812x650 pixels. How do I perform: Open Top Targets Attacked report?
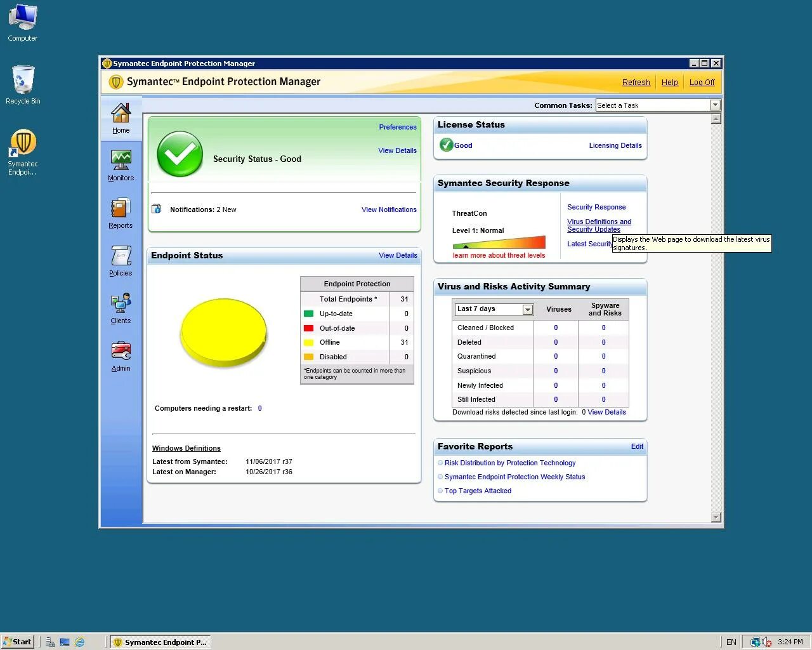(478, 491)
